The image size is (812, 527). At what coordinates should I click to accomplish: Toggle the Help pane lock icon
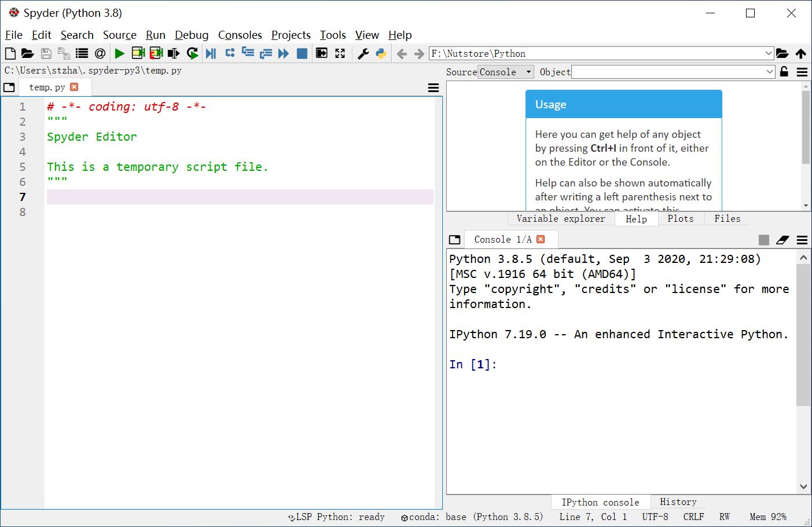(784, 72)
